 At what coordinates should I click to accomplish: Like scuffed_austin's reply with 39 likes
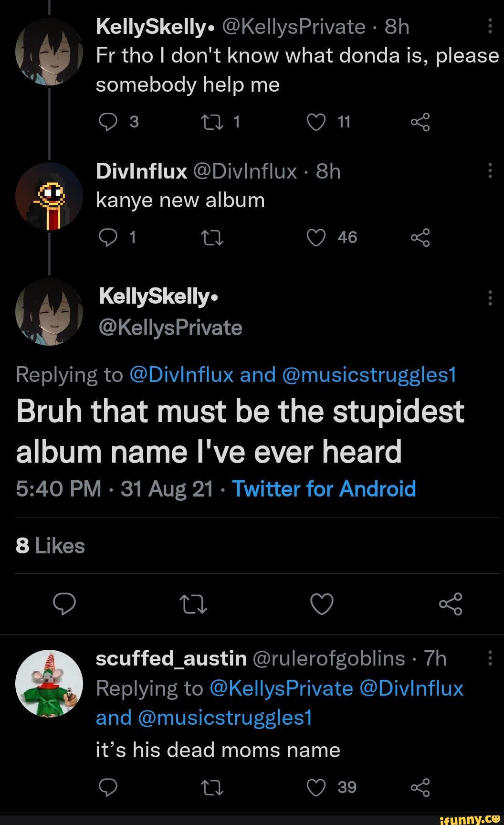315,787
